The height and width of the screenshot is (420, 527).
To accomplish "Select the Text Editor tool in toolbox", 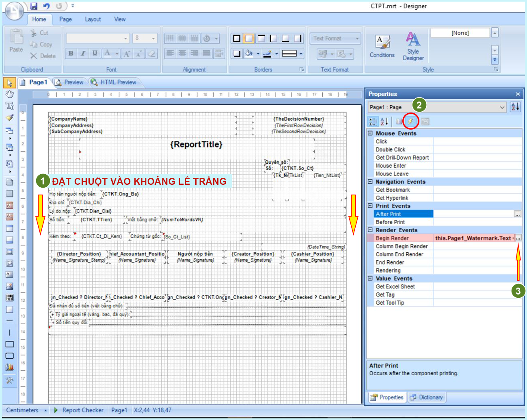I will [x=9, y=106].
